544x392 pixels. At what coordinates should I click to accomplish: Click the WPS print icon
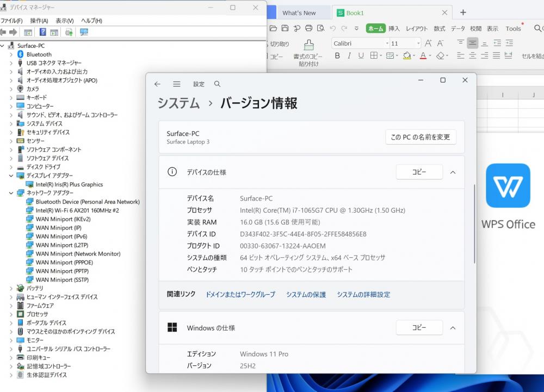[308, 28]
